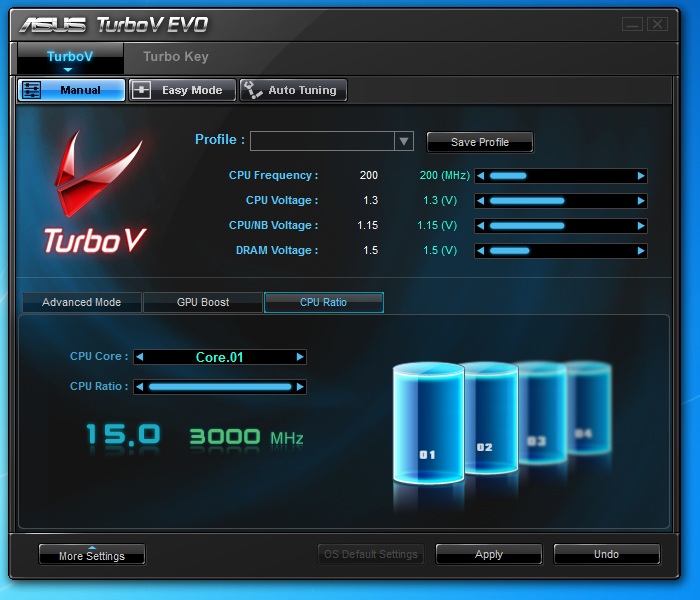Screen dimensions: 700x600
Task: Select core cylinder 01
Action: point(428,423)
